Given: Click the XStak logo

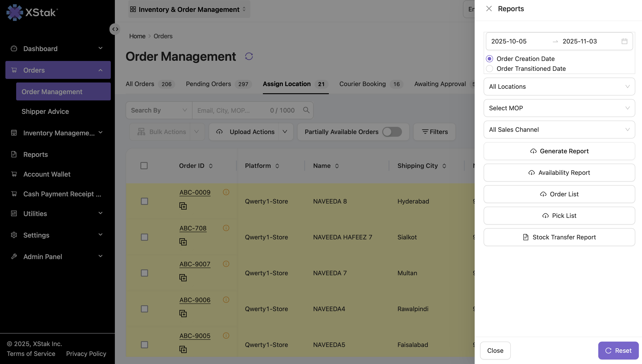Looking at the screenshot, I should point(32,12).
